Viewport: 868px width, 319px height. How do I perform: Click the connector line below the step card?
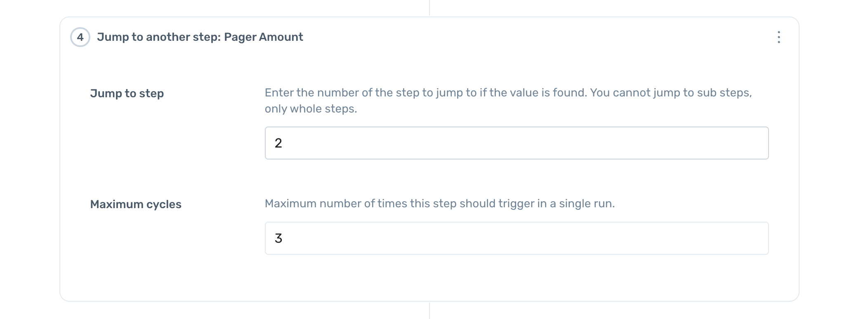click(429, 311)
